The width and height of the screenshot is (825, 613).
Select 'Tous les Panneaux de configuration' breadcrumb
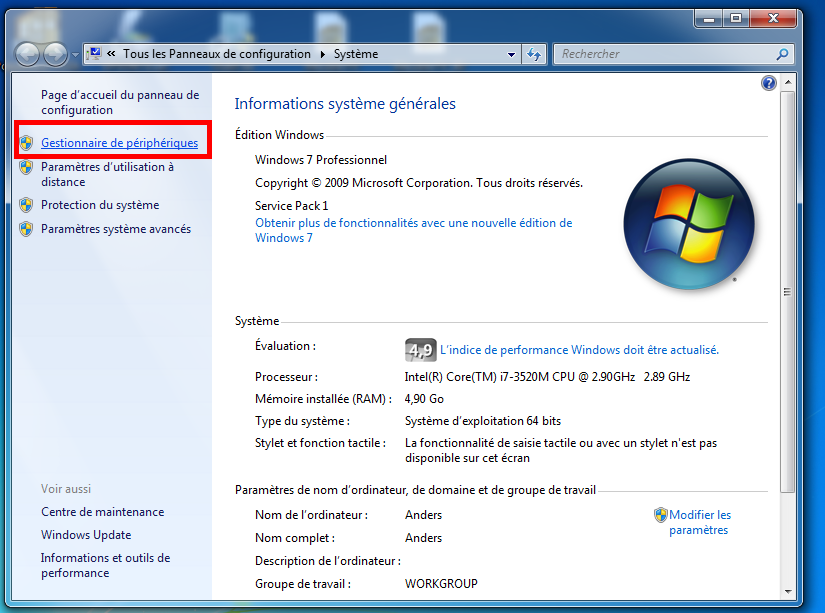217,54
